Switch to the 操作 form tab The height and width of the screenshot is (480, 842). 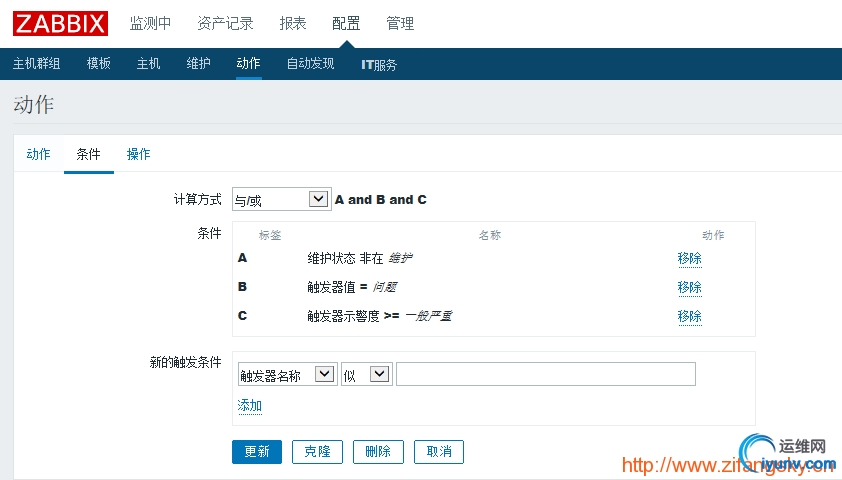click(139, 154)
